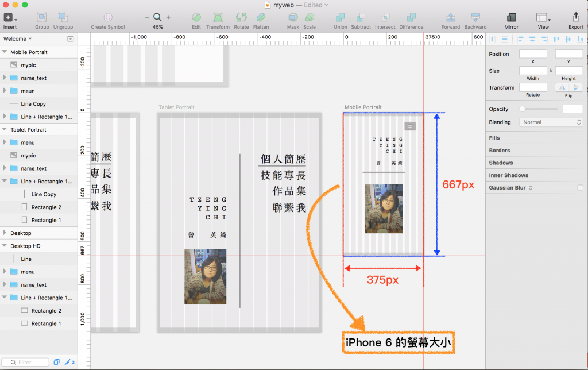The width and height of the screenshot is (588, 370).
Task: Click the Borders section header
Action: point(499,150)
